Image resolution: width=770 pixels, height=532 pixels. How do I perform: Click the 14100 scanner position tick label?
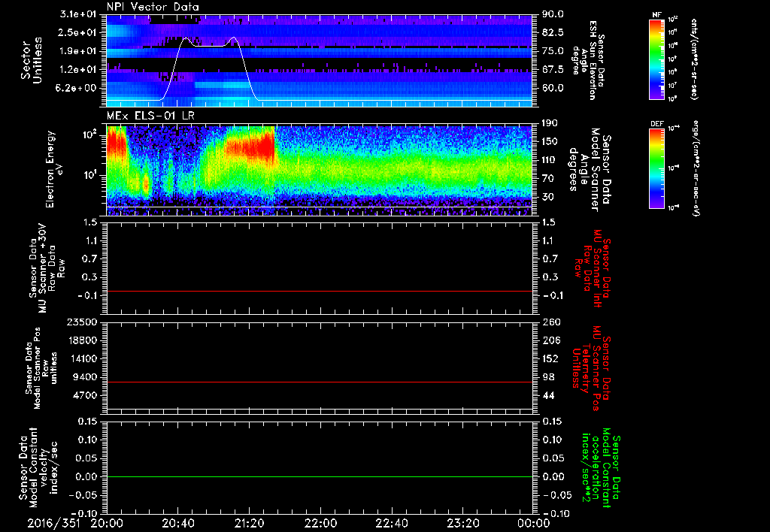tap(81, 358)
